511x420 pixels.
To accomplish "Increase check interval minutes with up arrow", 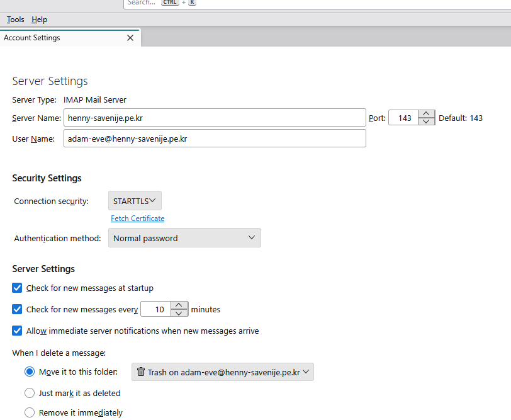I will point(179,305).
